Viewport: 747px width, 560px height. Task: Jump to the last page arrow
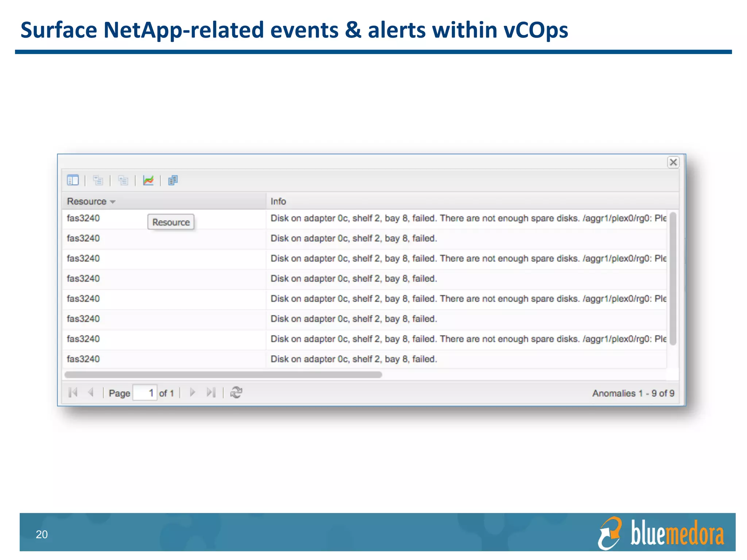211,393
